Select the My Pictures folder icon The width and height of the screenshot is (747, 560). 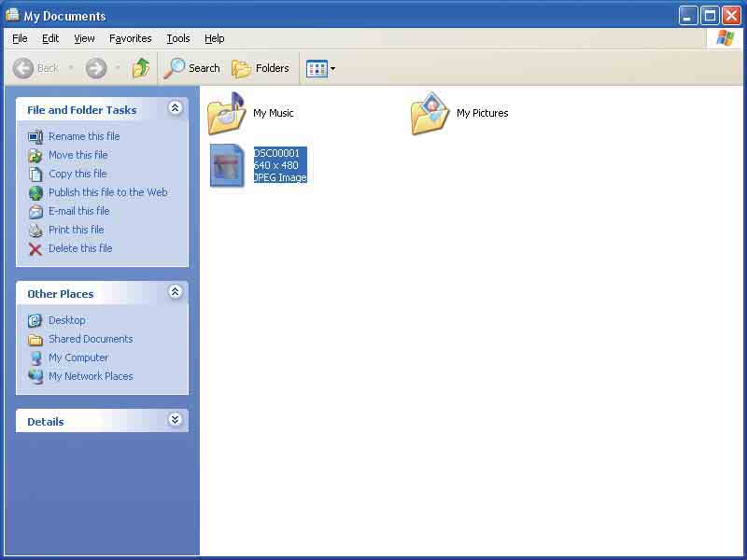(x=430, y=113)
